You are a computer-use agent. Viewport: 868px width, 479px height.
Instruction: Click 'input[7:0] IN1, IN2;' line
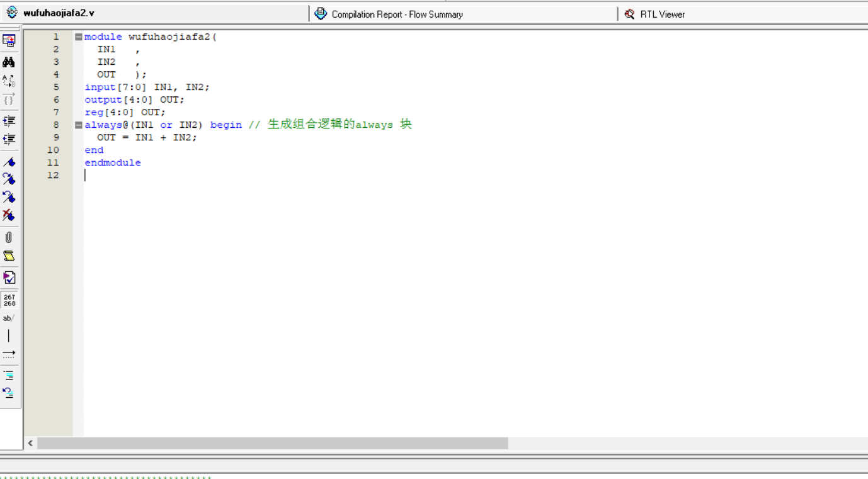click(147, 87)
